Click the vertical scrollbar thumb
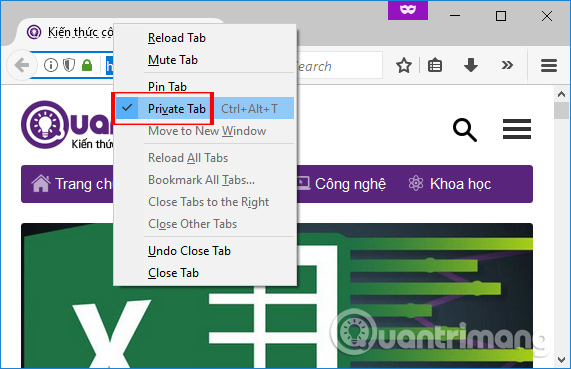Image resolution: width=571 pixels, height=369 pixels. (561, 111)
